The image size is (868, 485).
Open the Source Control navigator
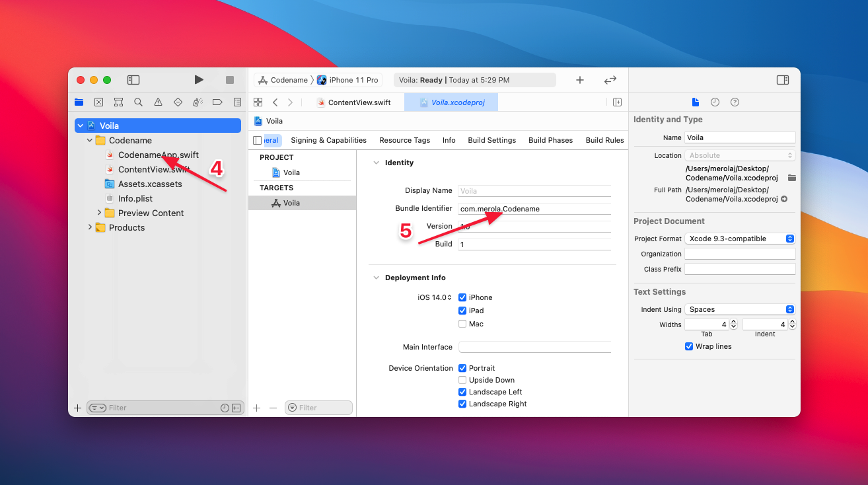pyautogui.click(x=98, y=102)
